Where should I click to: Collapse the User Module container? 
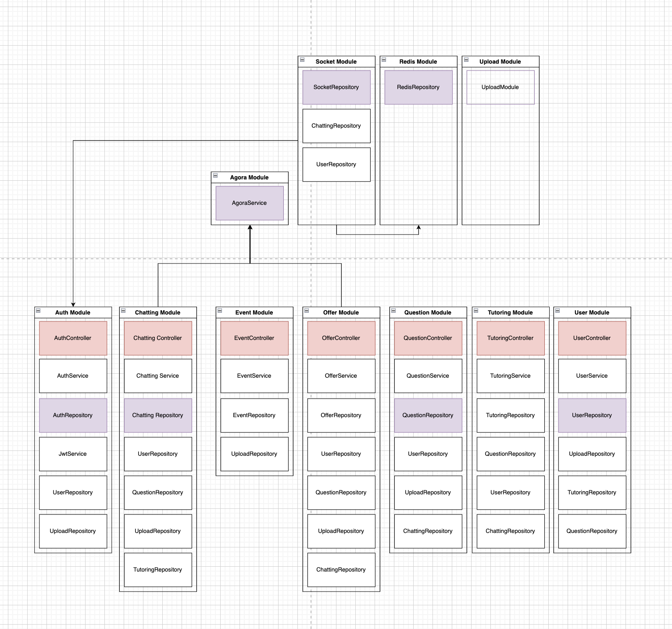pos(558,311)
